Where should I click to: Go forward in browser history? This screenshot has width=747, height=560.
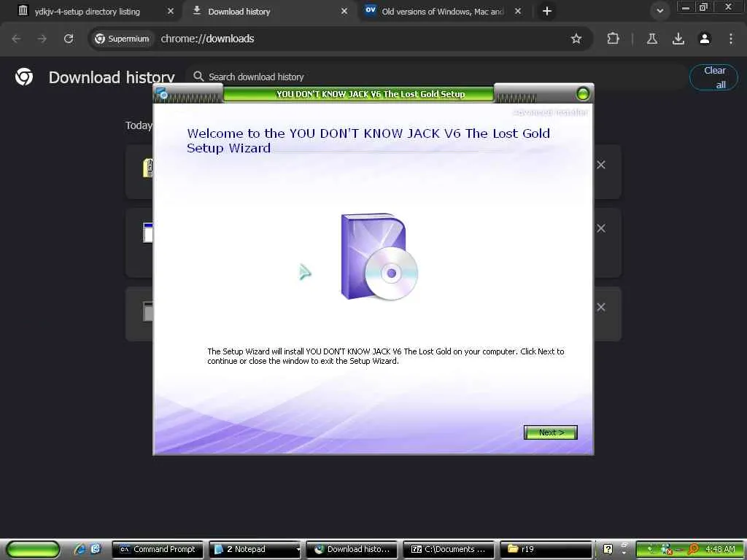(42, 39)
